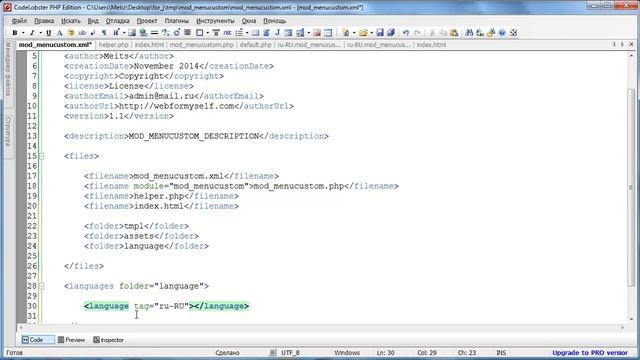
Task: Open the dropdown arrow next to Bold
Action: click(x=23, y=33)
